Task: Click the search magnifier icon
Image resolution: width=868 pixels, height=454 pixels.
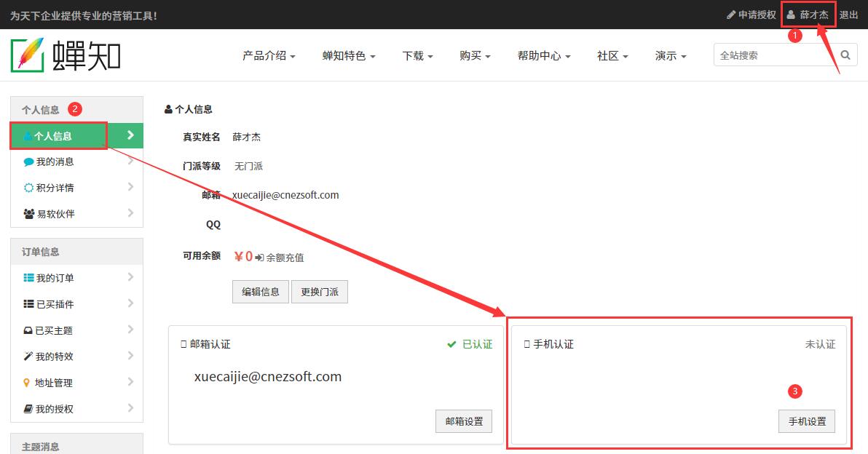Action: (x=845, y=55)
